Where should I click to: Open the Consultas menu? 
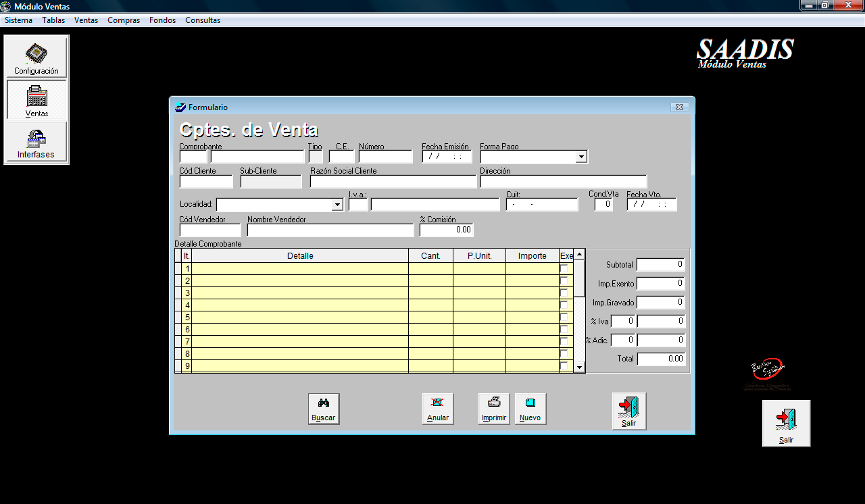pos(203,20)
